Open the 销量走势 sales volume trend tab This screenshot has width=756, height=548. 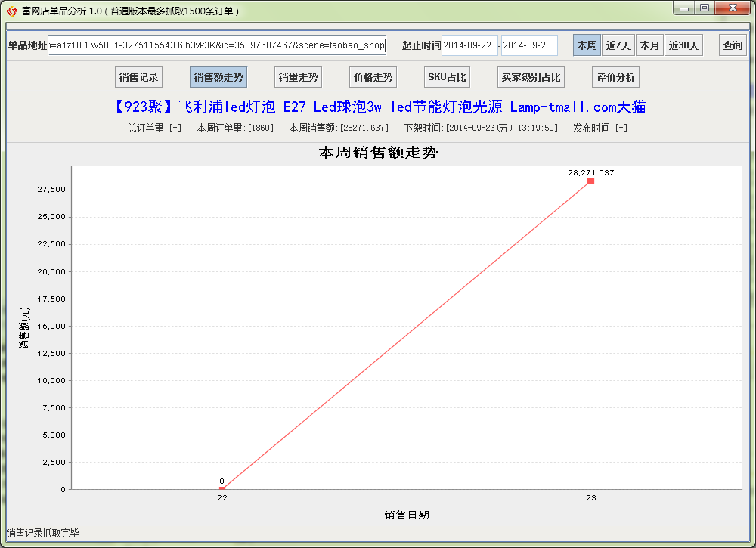click(298, 77)
